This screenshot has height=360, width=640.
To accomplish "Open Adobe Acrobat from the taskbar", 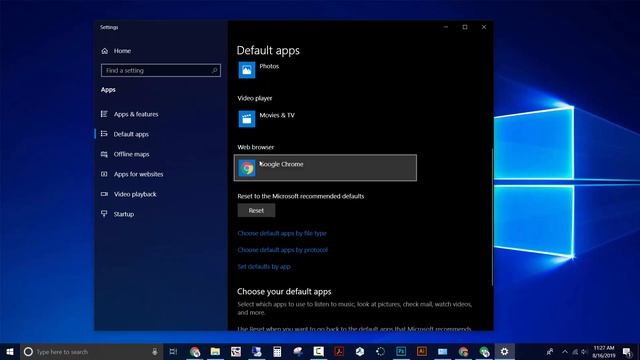I will coord(339,351).
